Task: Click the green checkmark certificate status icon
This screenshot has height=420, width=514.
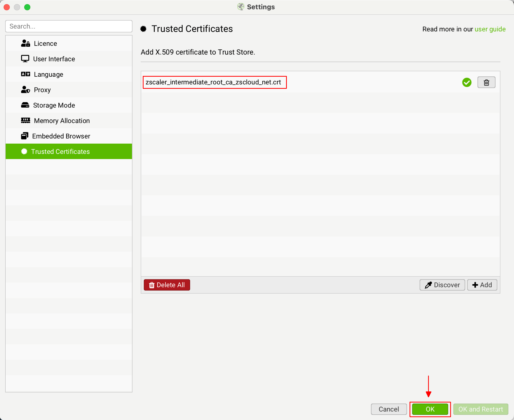Action: [467, 82]
